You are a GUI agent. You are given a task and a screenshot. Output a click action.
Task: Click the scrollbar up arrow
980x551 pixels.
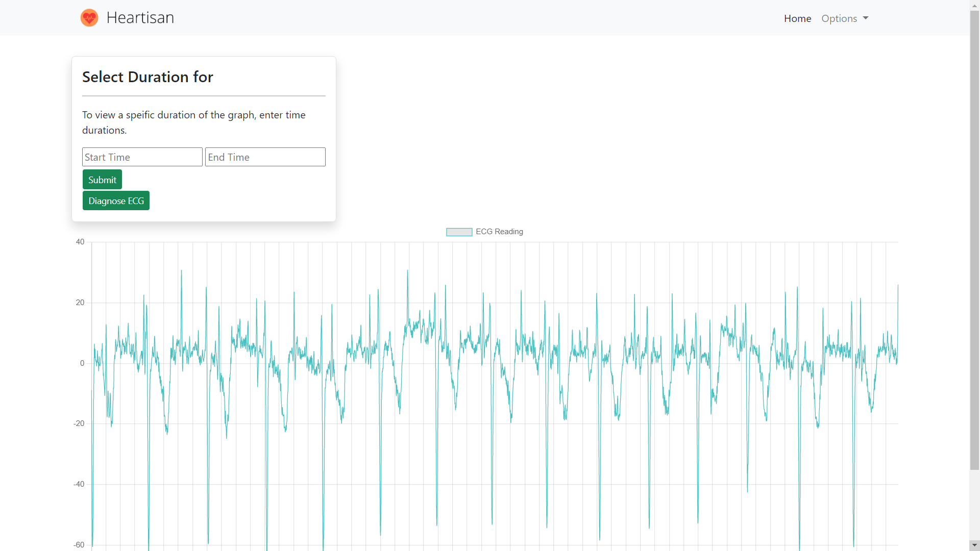pos(974,5)
